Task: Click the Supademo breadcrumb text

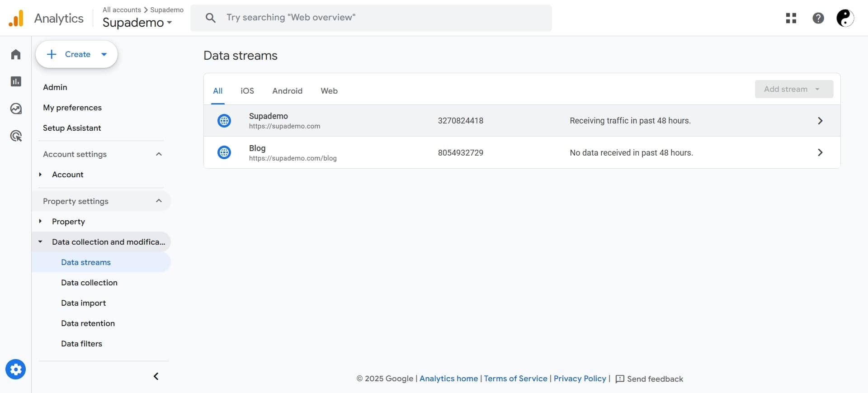Action: point(167,10)
